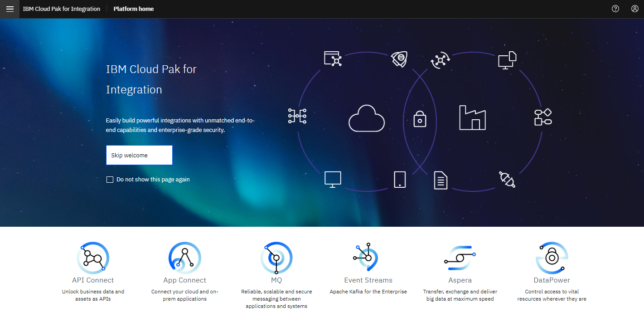This screenshot has height=312, width=644.
Task: Click the Aspera product icon
Action: [x=460, y=258]
